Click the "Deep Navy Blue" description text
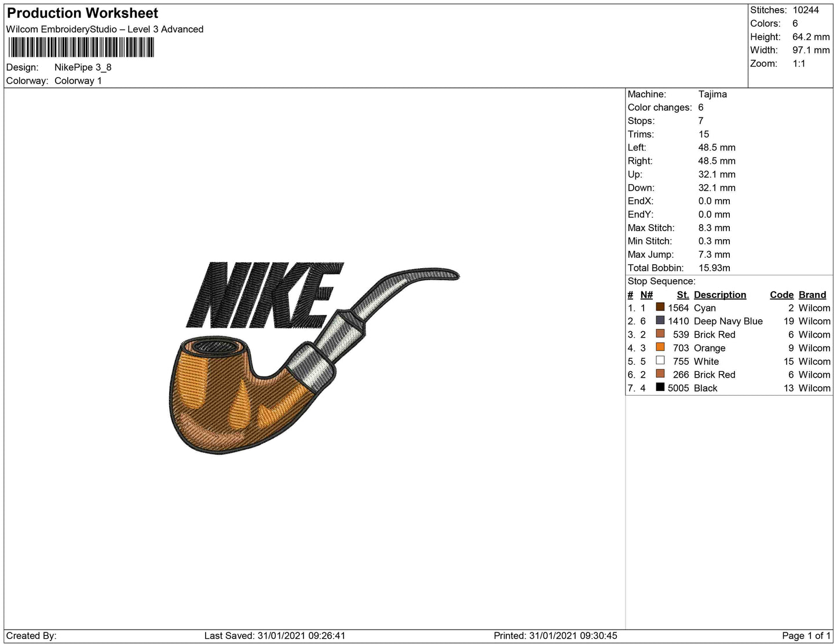This screenshot has height=644, width=837. click(x=728, y=321)
